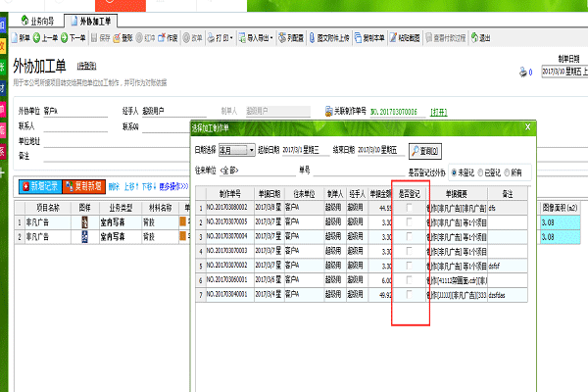Open 图文附件上传 attachment upload
This screenshot has height=392, width=588.
point(329,37)
